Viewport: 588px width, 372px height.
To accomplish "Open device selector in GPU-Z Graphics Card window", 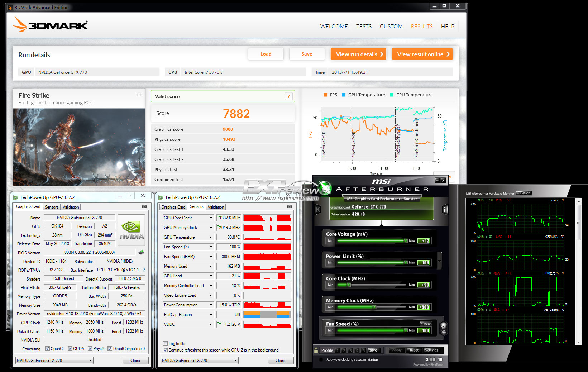I will click(x=54, y=361).
